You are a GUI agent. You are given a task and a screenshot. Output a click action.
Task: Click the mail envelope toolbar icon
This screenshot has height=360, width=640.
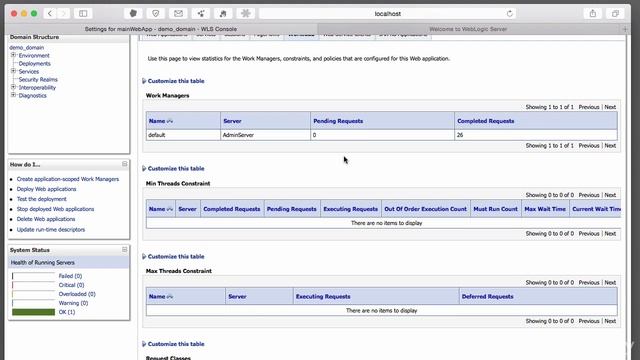pyautogui.click(x=178, y=13)
